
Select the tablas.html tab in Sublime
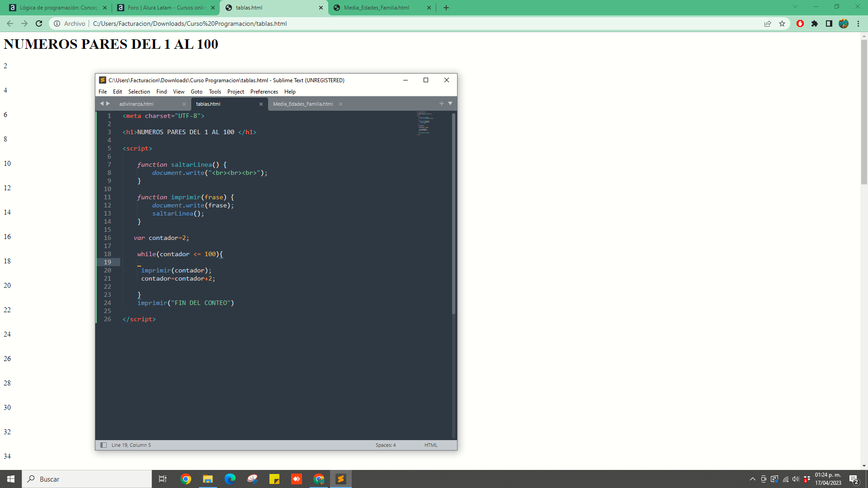tap(208, 104)
